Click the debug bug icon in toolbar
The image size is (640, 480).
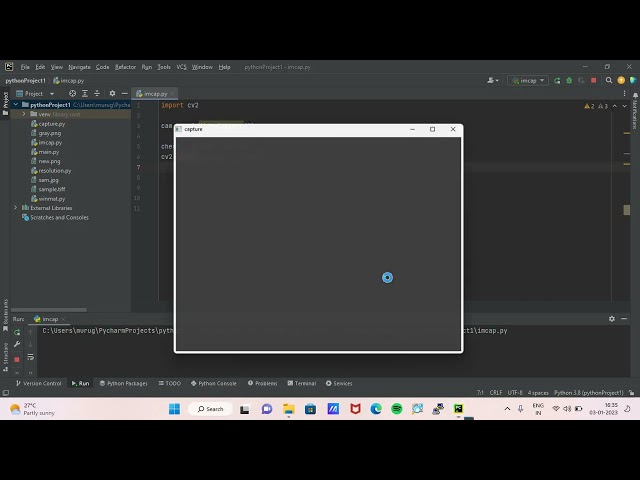tap(569, 80)
